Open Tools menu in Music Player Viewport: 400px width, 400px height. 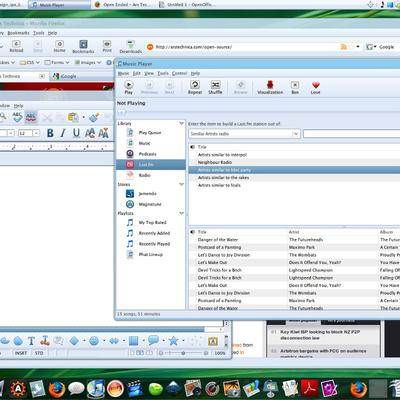[x=163, y=73]
